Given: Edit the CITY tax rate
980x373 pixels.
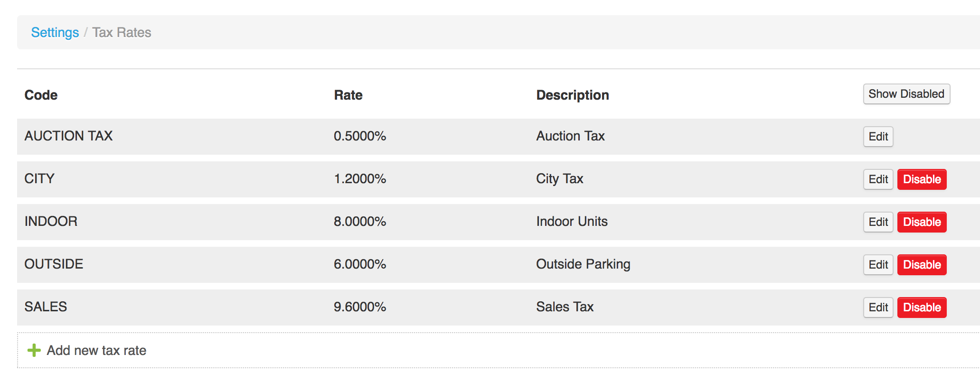Looking at the screenshot, I should pos(877,179).
